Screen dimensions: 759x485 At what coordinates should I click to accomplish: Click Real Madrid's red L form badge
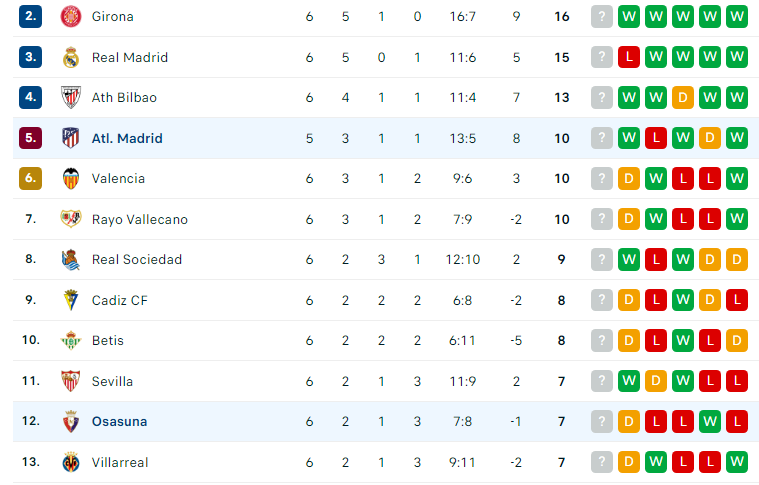tap(629, 57)
